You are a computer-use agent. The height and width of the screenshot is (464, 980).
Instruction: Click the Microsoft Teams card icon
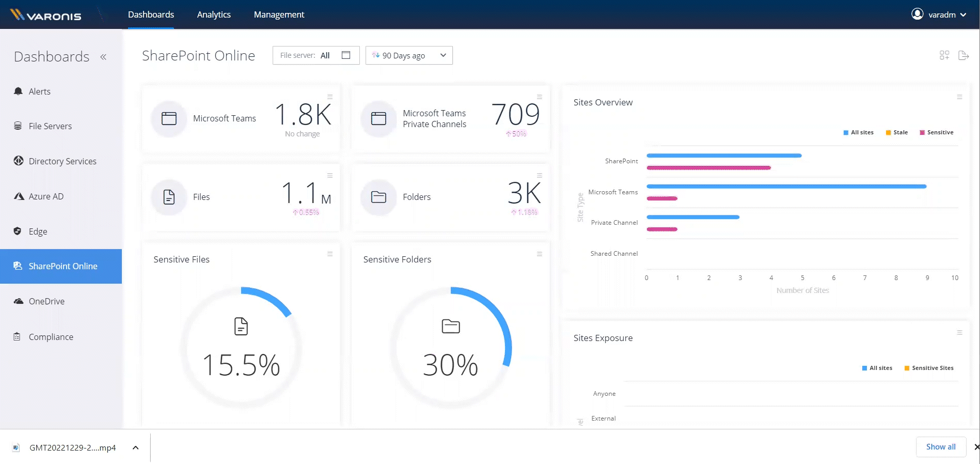169,118
